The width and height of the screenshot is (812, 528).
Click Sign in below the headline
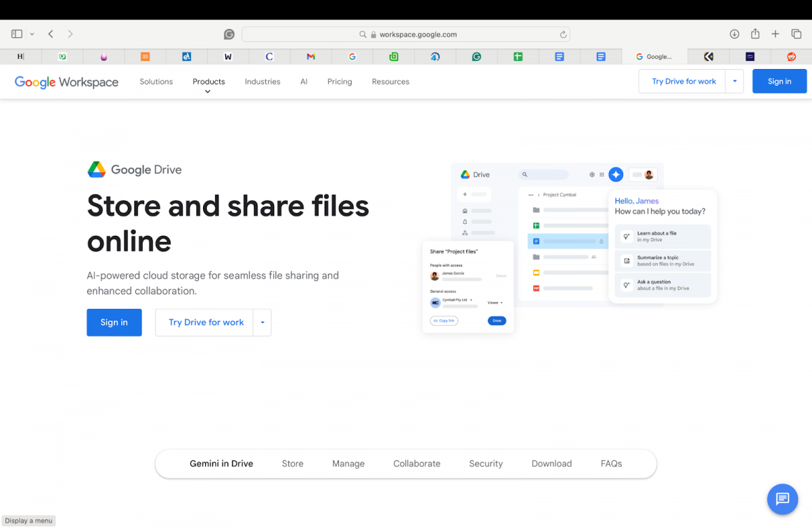click(x=114, y=322)
